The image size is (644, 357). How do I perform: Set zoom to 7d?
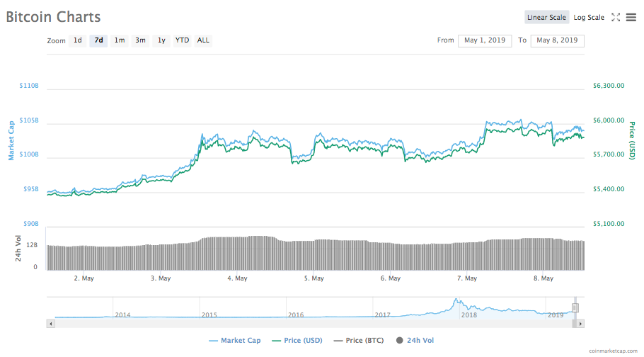98,40
